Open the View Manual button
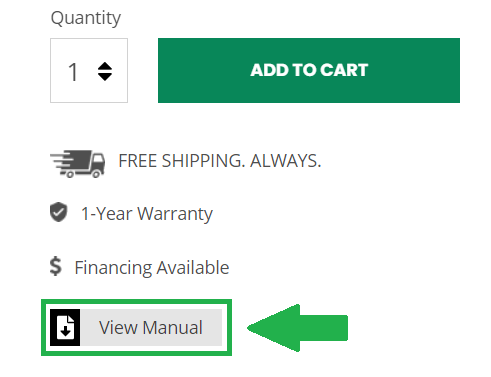The image size is (491, 377). pyautogui.click(x=136, y=327)
